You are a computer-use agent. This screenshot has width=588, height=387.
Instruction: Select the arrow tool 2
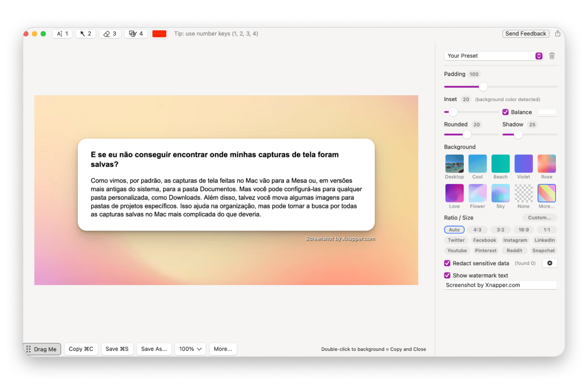click(86, 34)
